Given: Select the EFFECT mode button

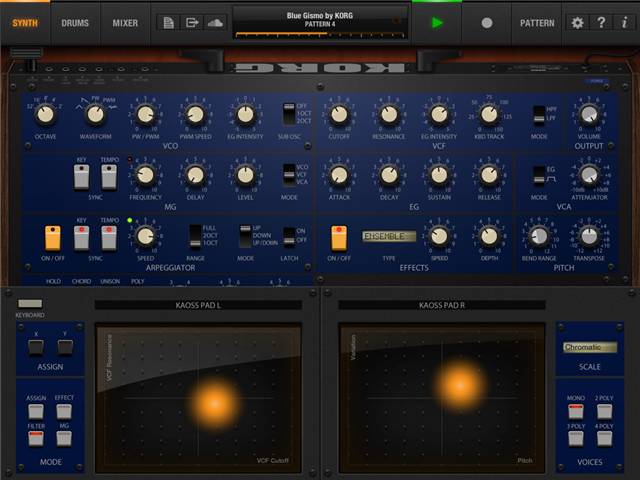Looking at the screenshot, I should coord(64,411).
